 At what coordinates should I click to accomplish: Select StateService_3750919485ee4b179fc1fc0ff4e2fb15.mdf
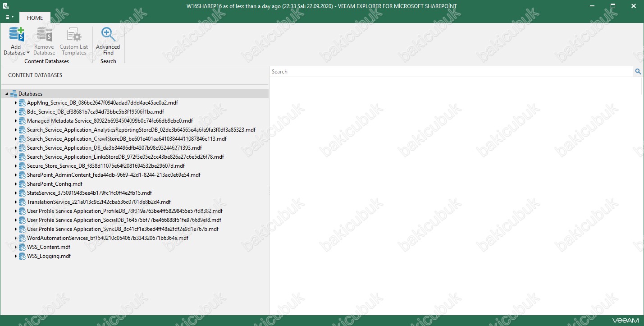89,193
